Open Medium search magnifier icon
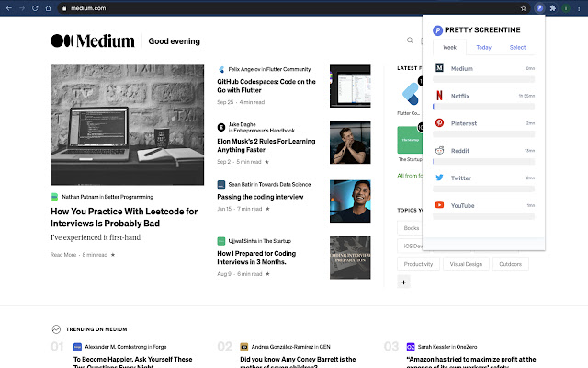588x368 pixels. tap(411, 40)
